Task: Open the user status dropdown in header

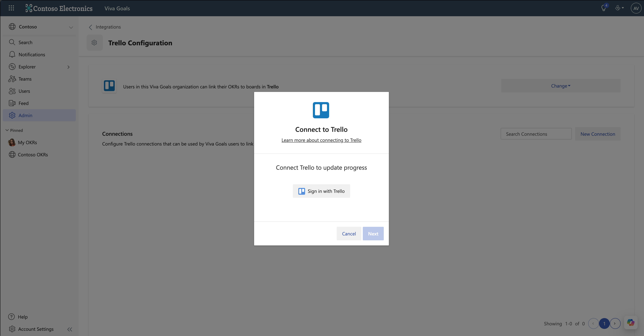Action: tap(619, 8)
